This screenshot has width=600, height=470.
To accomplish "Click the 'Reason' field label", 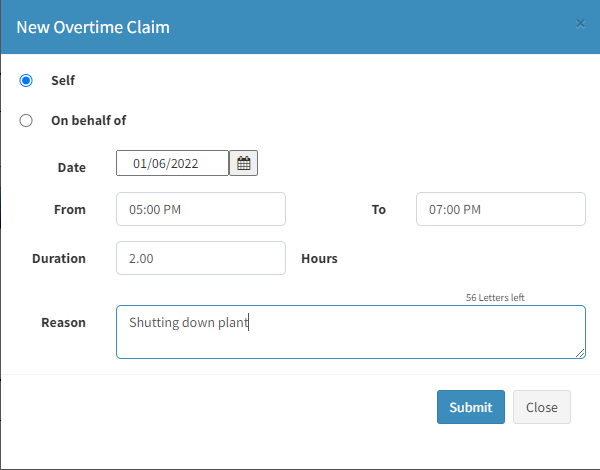I will pos(64,322).
